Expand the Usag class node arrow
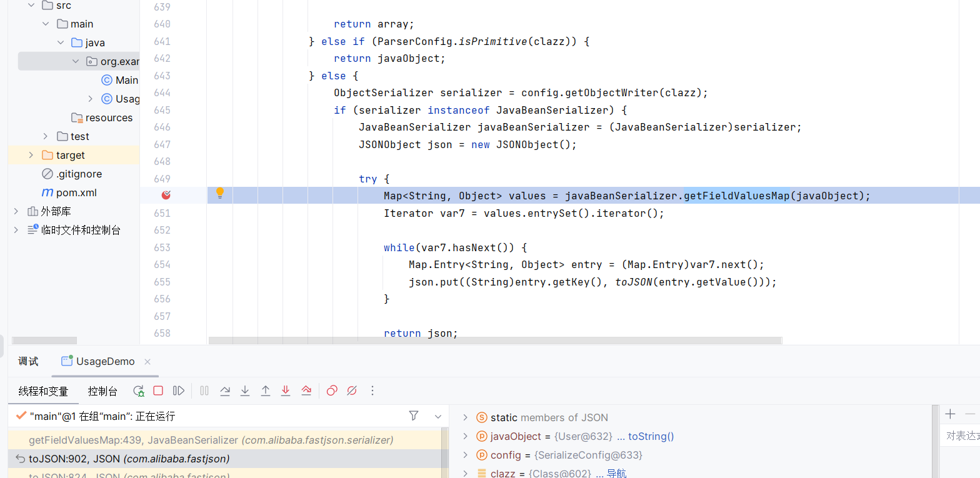This screenshot has width=980, height=478. (x=91, y=99)
